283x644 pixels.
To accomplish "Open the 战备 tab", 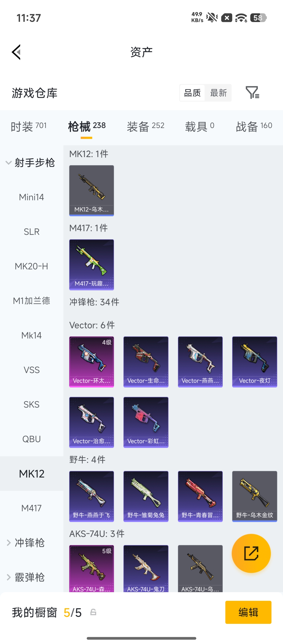I will (254, 127).
